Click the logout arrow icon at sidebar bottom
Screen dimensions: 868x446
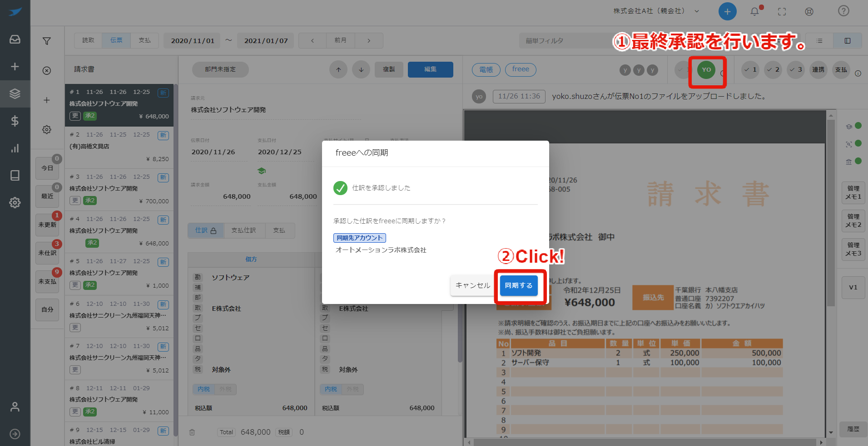coord(15,434)
